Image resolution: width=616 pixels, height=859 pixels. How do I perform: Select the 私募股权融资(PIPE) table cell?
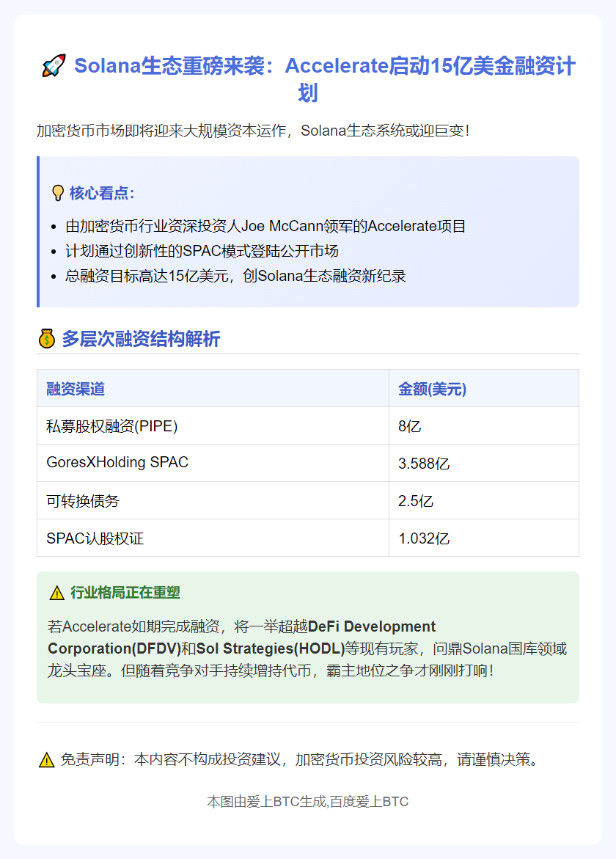pos(213,425)
